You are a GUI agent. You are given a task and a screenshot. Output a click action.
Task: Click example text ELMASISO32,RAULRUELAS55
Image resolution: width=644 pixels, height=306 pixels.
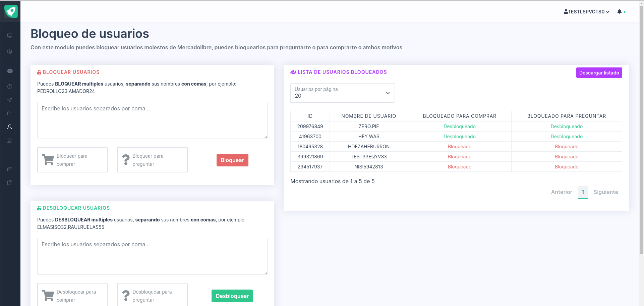point(71,227)
